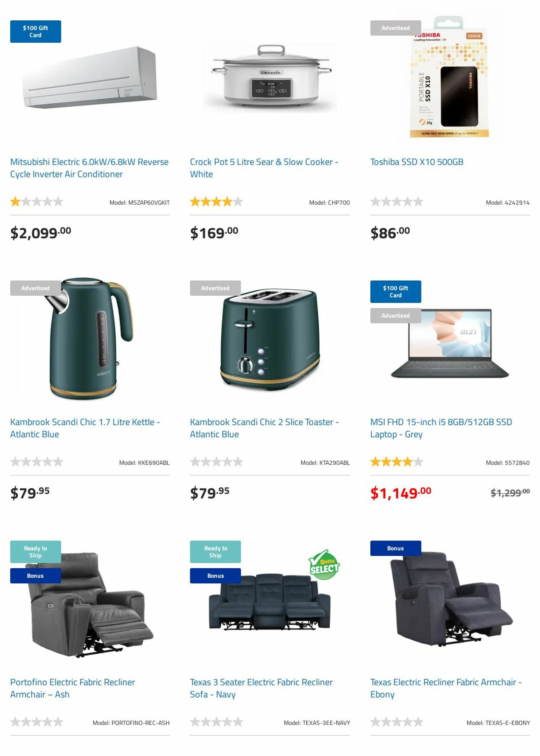Open Kambrook 2 Slice Toaster product link
Viewport: 540px width, 756px height.
click(264, 428)
